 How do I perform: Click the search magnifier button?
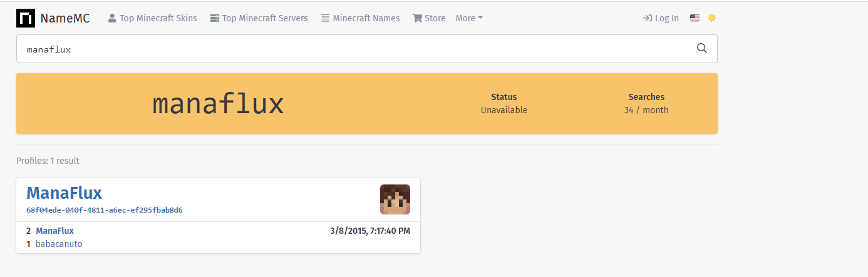pyautogui.click(x=702, y=49)
